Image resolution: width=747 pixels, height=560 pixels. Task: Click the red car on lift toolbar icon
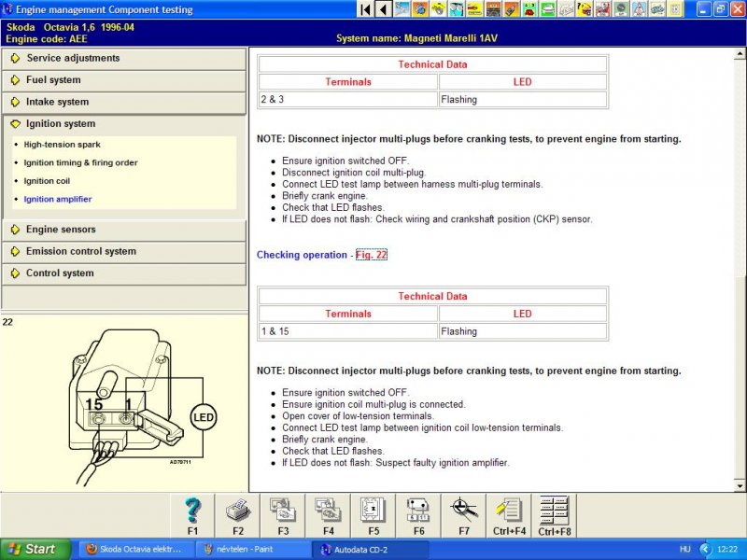tap(602, 9)
